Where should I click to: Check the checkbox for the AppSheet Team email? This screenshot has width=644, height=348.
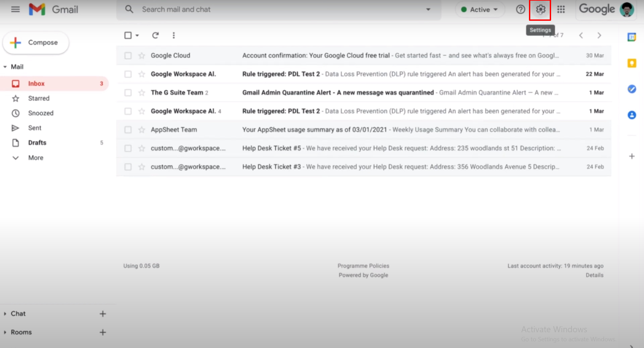tap(128, 130)
